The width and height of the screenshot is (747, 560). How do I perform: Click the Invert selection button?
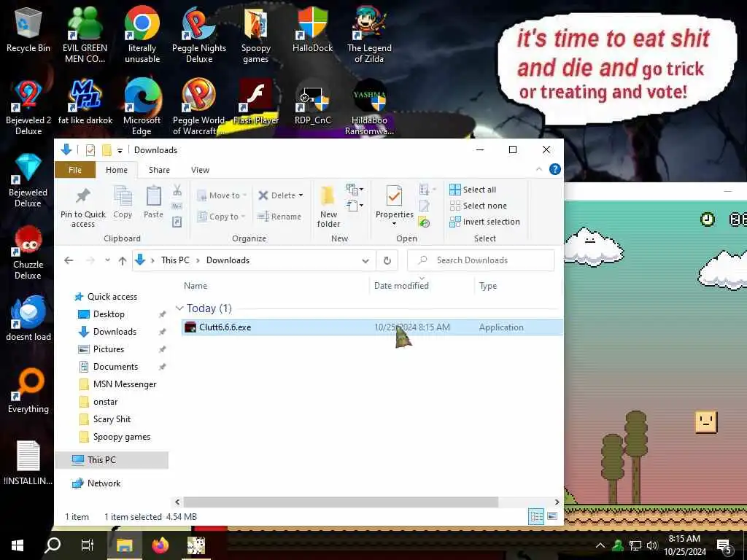coord(484,222)
